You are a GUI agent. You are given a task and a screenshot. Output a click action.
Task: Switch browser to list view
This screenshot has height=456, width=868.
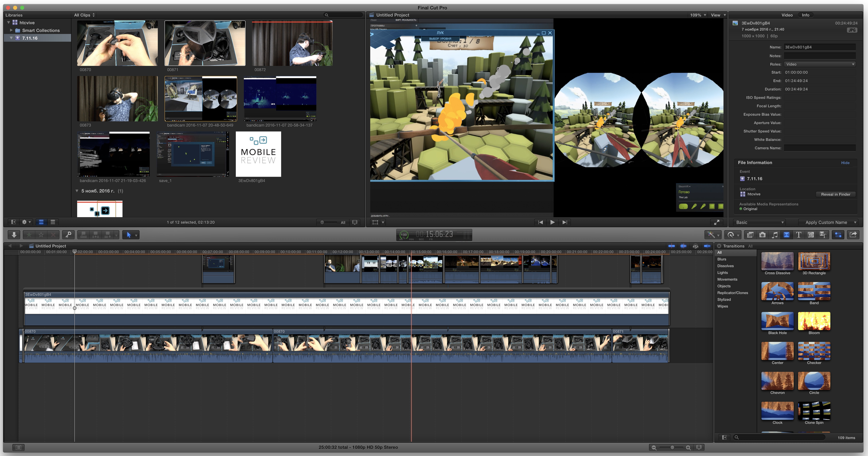[53, 222]
